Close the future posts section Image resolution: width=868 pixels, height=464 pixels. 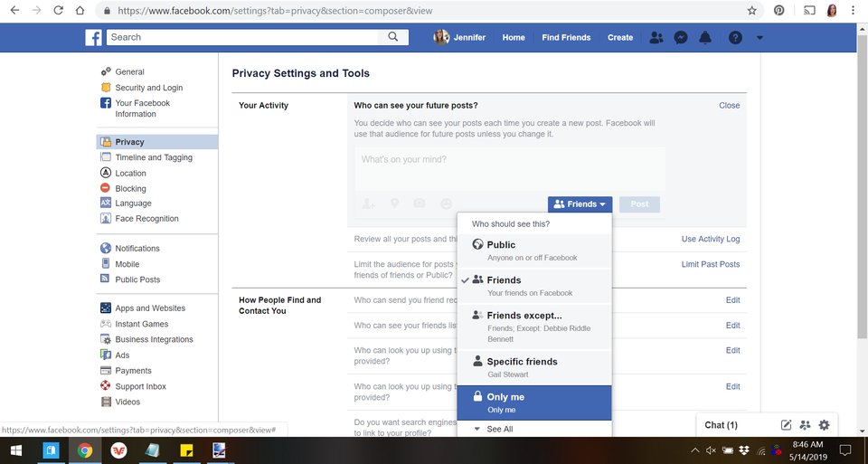729,105
